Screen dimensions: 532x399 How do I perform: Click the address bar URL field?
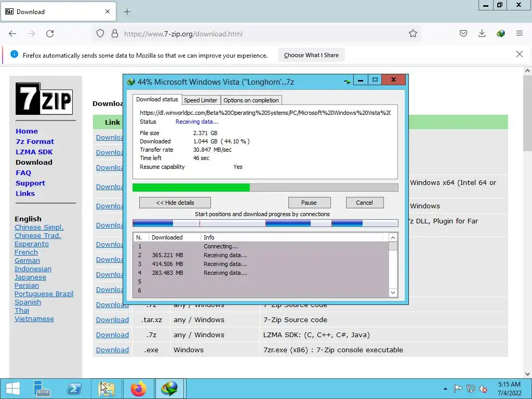point(258,34)
